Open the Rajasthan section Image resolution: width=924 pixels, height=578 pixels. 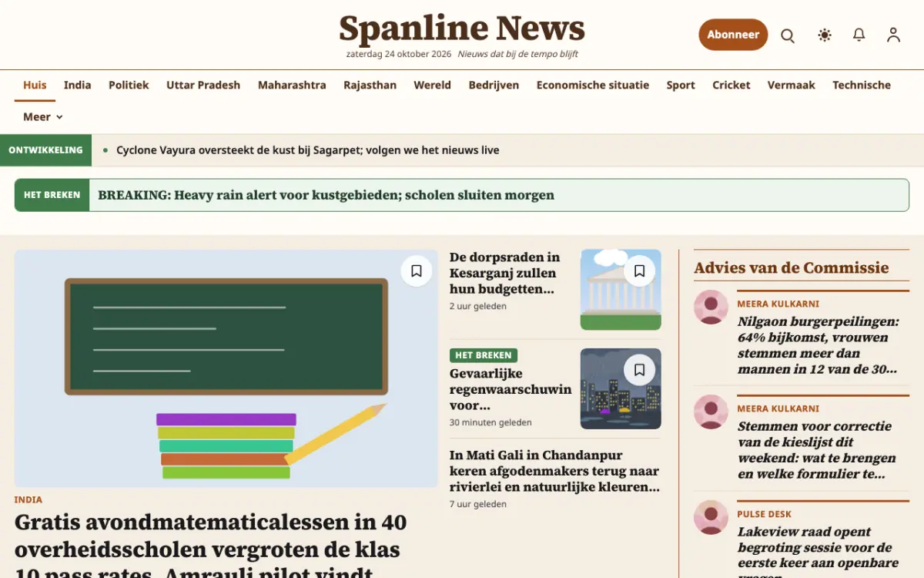370,86
